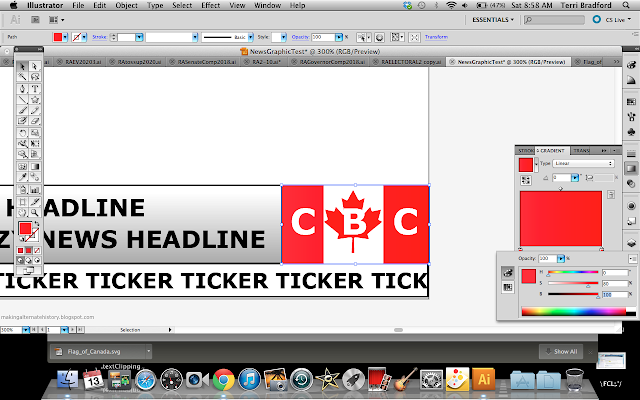The width and height of the screenshot is (640, 400).
Task: Open the gradient angle dropdown
Action: coord(575,178)
